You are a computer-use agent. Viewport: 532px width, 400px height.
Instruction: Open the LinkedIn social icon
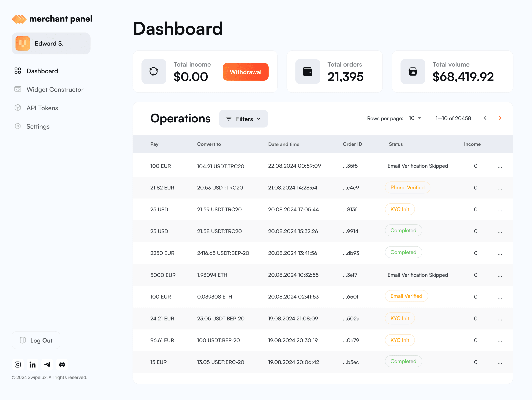point(32,364)
